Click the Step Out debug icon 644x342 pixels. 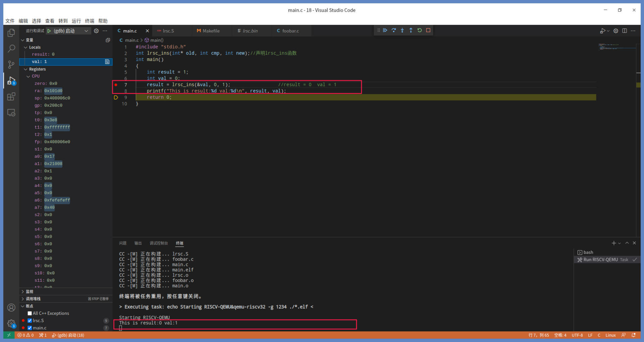411,30
